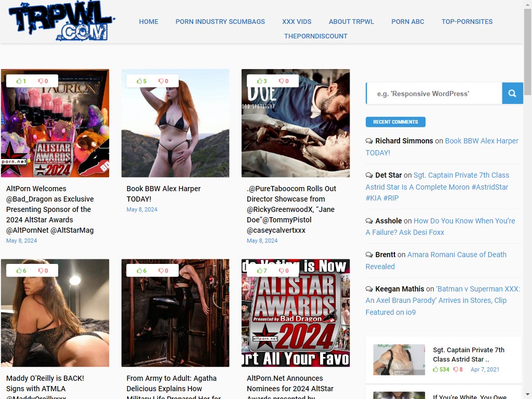Click May 8, 2024 date under Alex Harper post
This screenshot has width=532, height=399.
pos(142,209)
